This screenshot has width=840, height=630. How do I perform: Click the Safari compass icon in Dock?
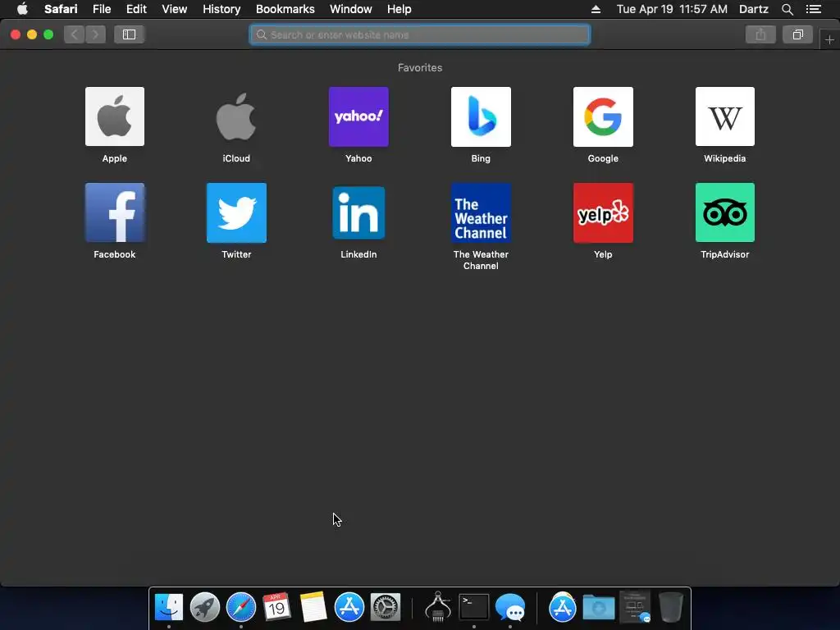[x=241, y=607]
